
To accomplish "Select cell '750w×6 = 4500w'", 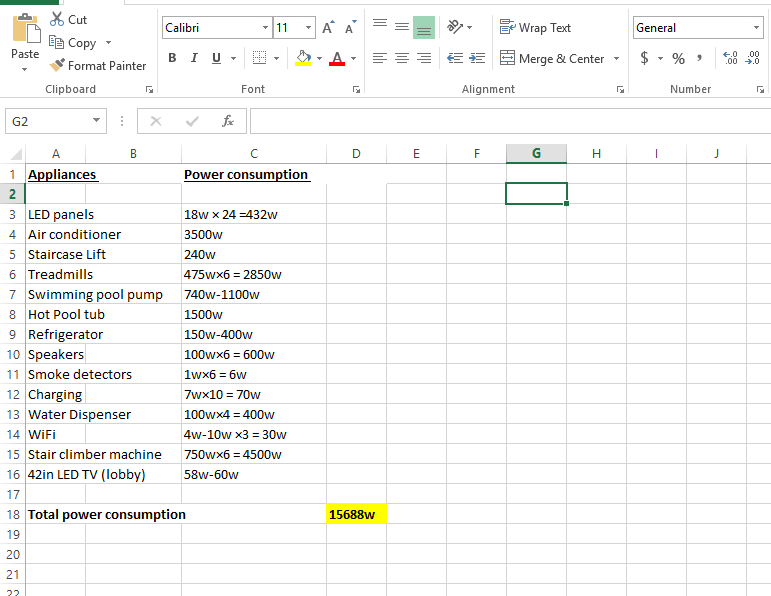I will 254,454.
